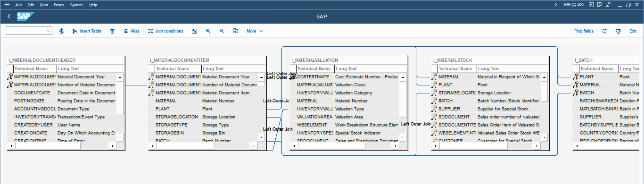Go back using the left arrow icon
This screenshot has height=184, width=644.
9,17
